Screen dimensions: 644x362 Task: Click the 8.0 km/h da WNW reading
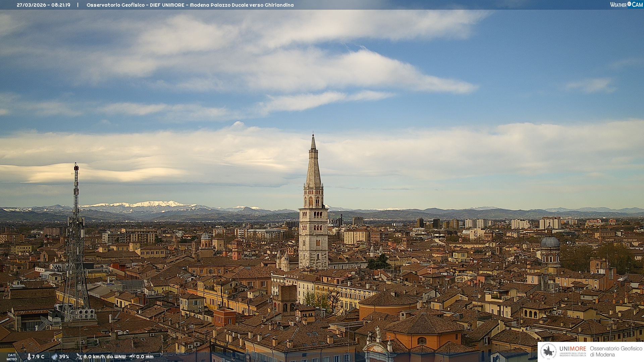click(x=104, y=357)
